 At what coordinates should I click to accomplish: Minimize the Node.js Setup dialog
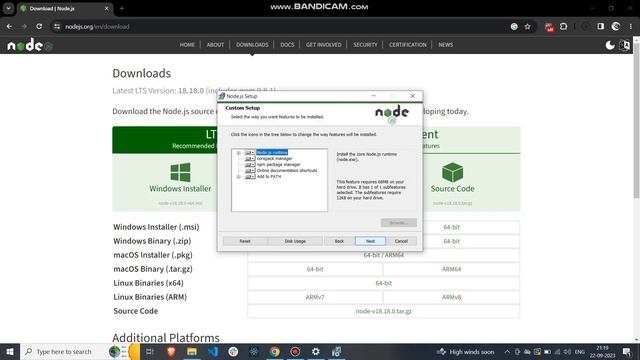coord(373,96)
